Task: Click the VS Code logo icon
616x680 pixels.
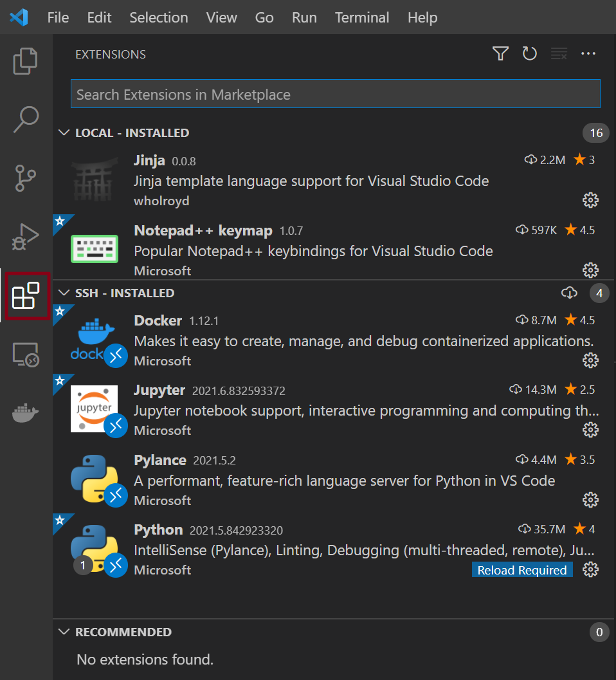Action: (19, 17)
